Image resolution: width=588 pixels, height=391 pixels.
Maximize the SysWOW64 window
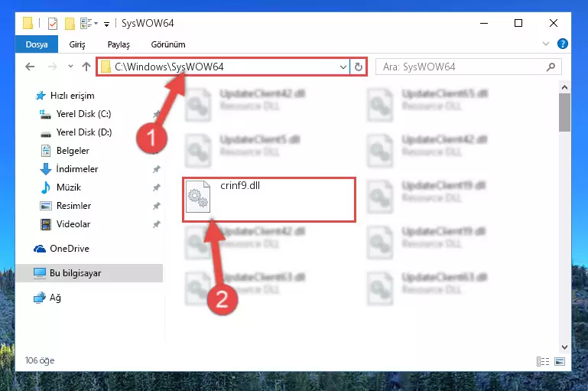pyautogui.click(x=518, y=23)
